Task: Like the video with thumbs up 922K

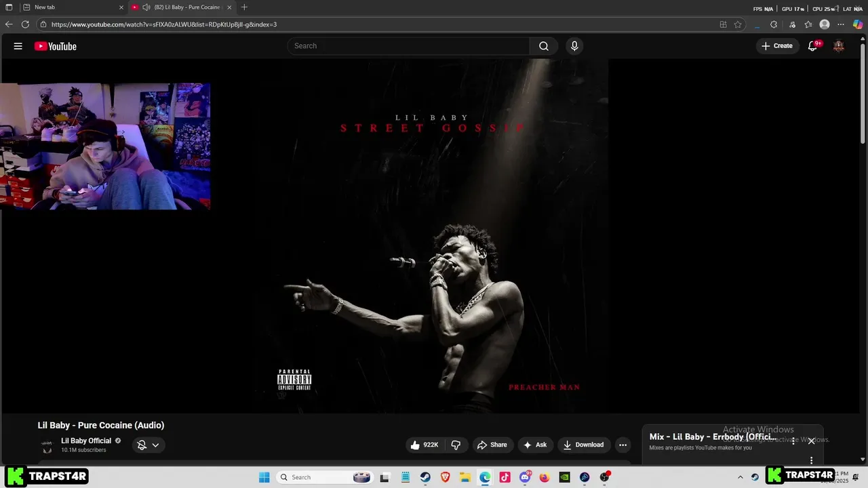Action: coord(424,445)
